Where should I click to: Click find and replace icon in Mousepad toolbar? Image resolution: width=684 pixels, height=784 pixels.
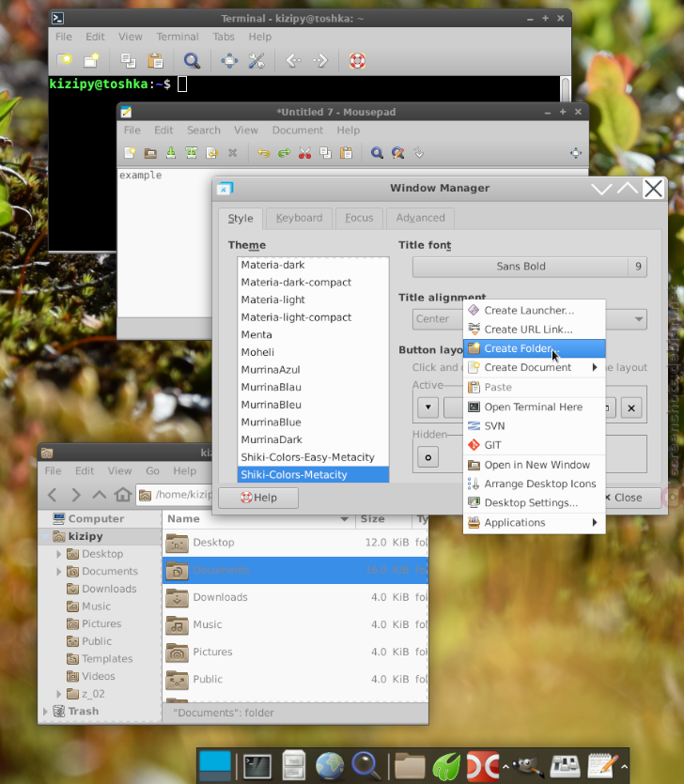pos(397,152)
